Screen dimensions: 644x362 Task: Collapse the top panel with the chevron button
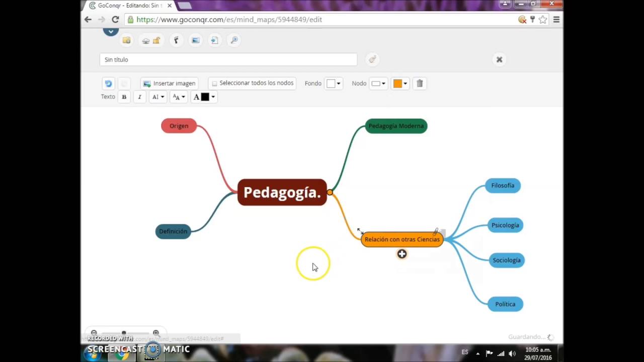(x=111, y=32)
